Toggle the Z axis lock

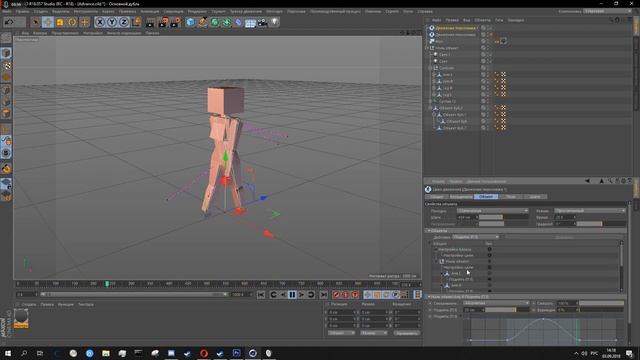pos(124,22)
